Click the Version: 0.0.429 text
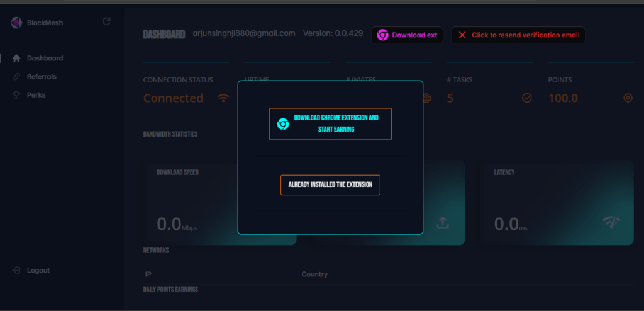The height and width of the screenshot is (311, 644). pos(333,33)
